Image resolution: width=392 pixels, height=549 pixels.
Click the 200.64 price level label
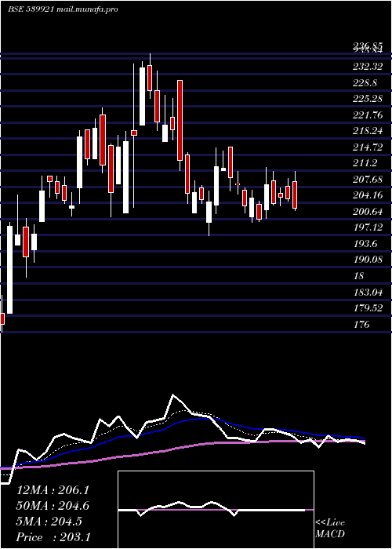368,212
